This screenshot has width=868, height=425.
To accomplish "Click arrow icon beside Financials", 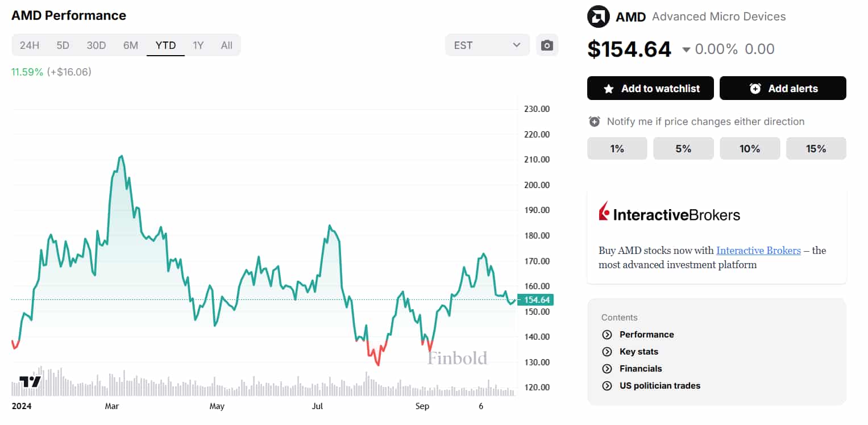I will (607, 369).
